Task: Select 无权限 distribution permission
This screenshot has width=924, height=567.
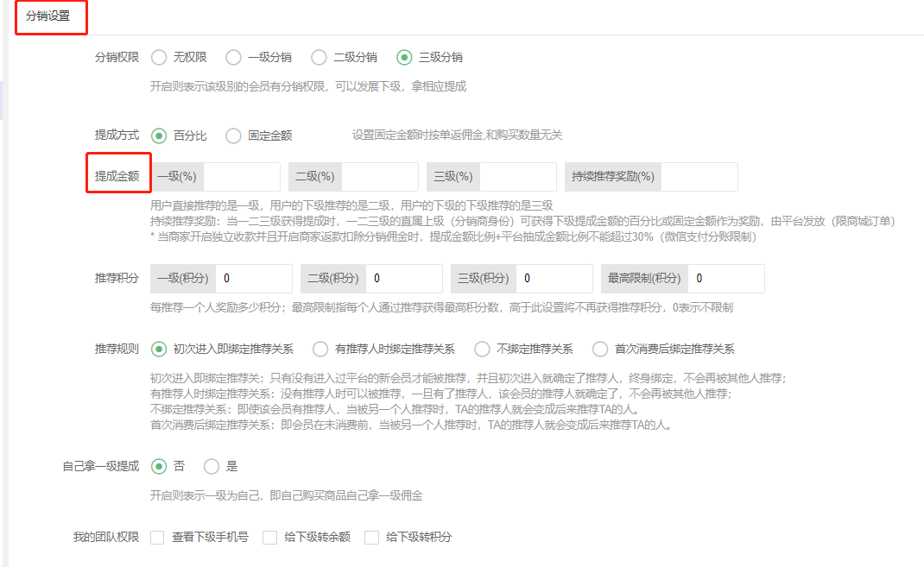Action: click(x=159, y=58)
